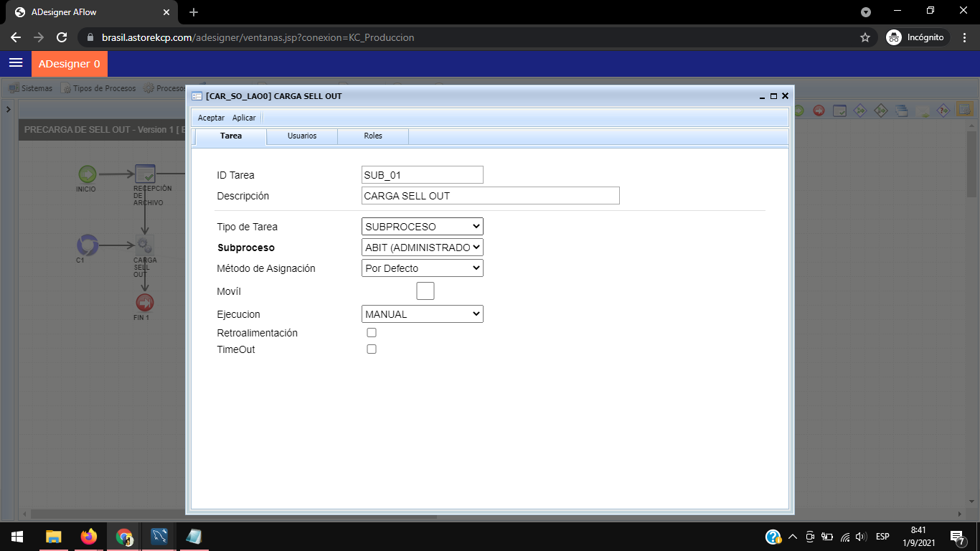Open the Ejecucion dropdown set to MANUAL

coord(422,314)
